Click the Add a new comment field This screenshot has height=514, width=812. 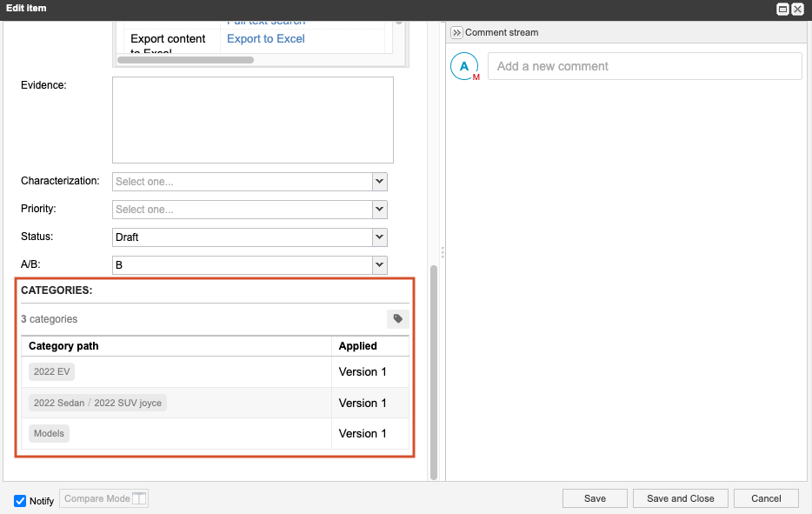coord(645,66)
